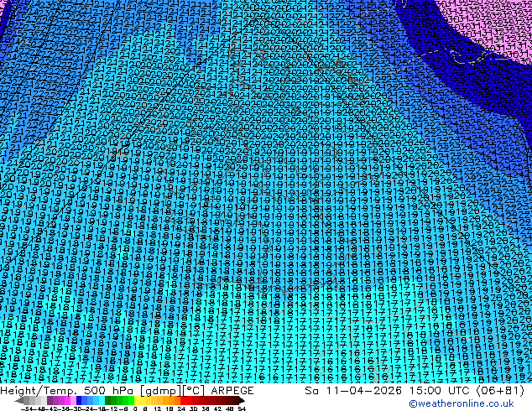Click the left gray arrow of color scale
The image size is (532, 411).
19,401
